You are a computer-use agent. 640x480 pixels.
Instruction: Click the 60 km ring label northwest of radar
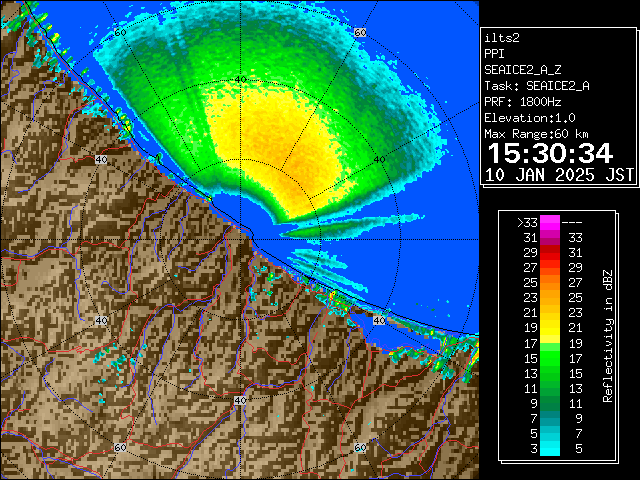120,32
